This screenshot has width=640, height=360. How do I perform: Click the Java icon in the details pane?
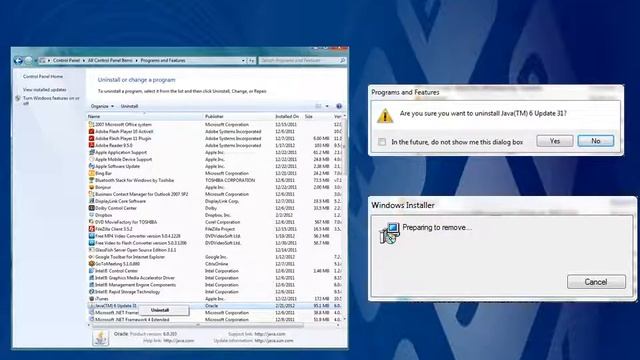tap(100, 338)
